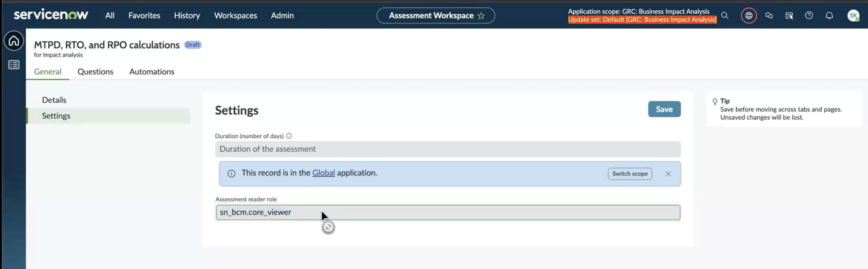Click the Switch scope button
The width and height of the screenshot is (868, 269).
coord(630,173)
